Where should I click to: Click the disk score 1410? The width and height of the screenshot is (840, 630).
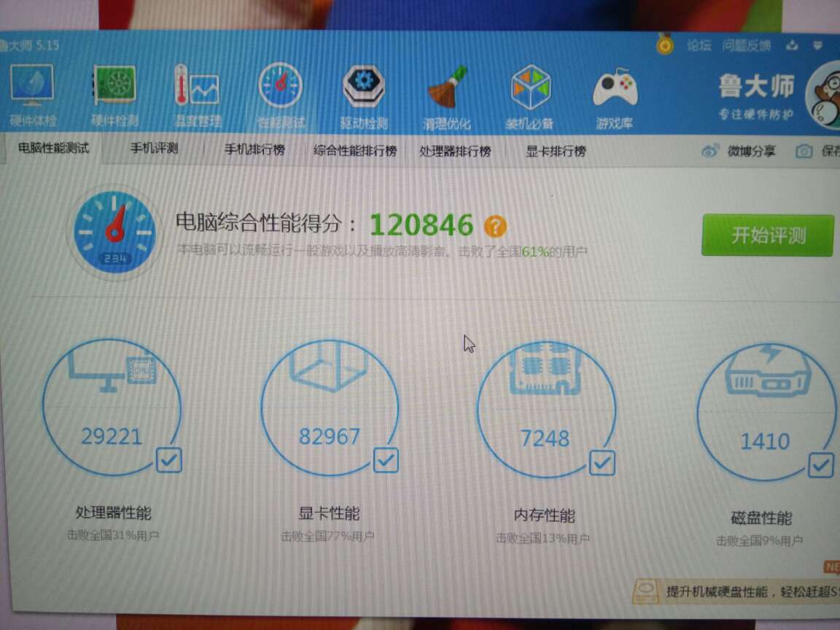coord(765,442)
